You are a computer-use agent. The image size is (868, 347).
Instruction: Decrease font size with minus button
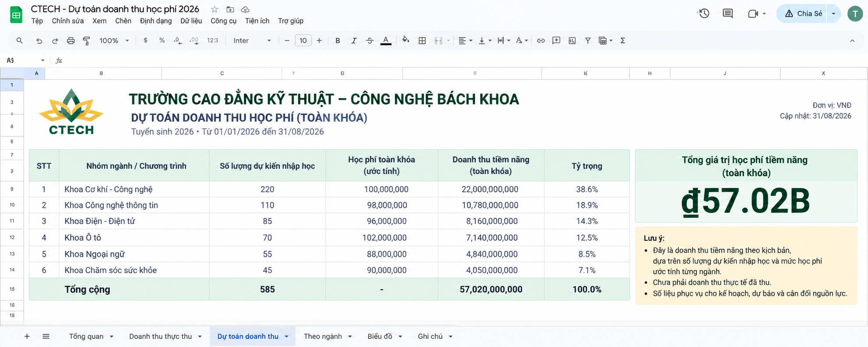[x=287, y=41]
